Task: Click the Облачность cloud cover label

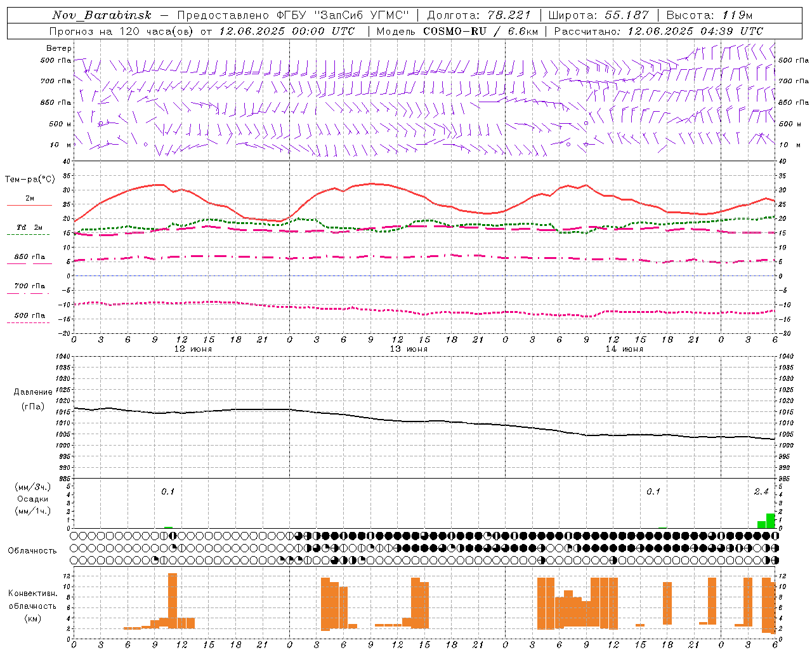Action: pyautogui.click(x=32, y=550)
